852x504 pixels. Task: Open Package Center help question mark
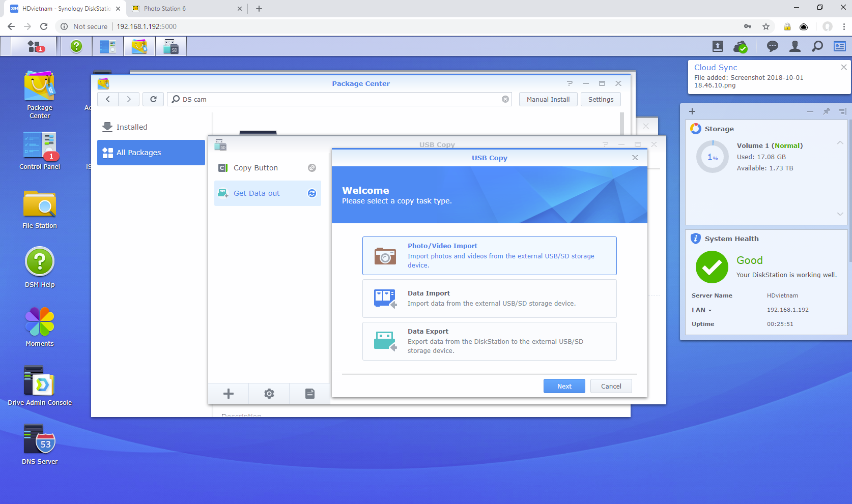[x=570, y=83]
